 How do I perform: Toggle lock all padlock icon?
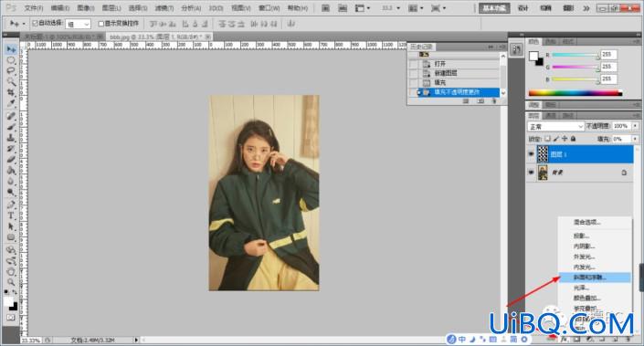pyautogui.click(x=574, y=139)
